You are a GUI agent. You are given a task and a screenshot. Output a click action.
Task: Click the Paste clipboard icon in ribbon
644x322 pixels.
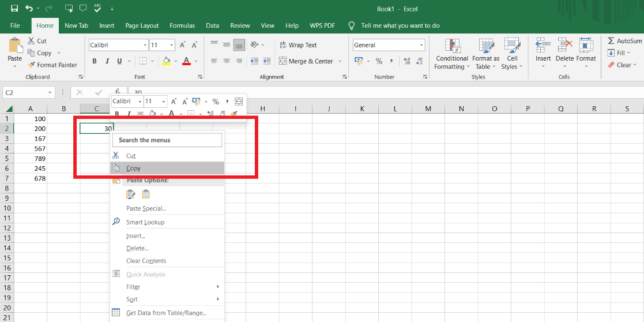[15, 45]
